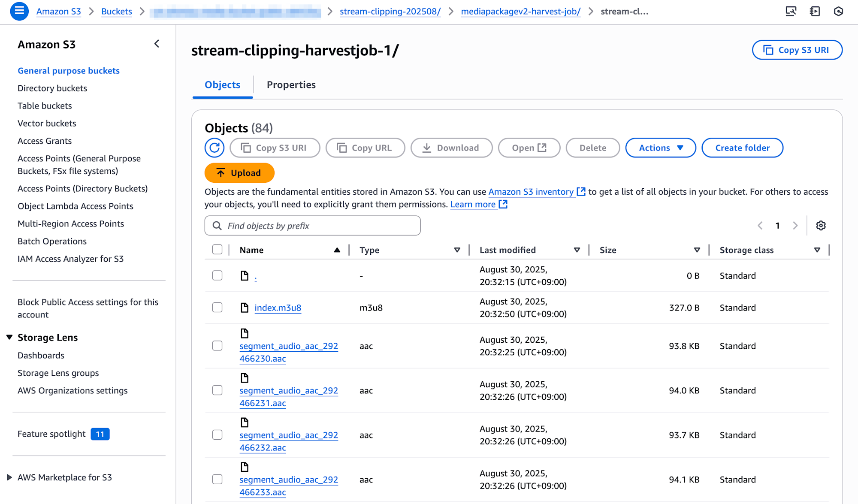Viewport: 858px width, 504px height.
Task: Open Block Public Access settings
Action: coord(88,308)
